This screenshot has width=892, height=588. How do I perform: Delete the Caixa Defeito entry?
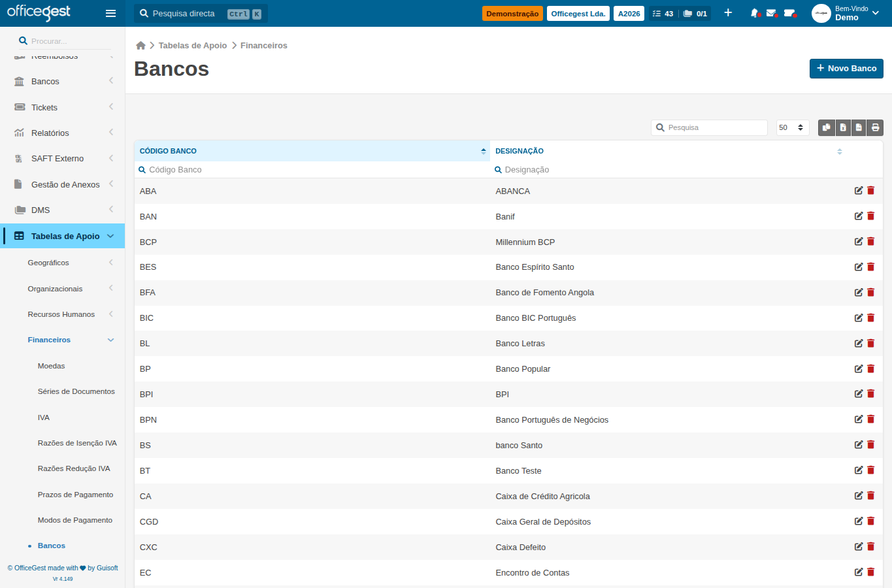[870, 547]
